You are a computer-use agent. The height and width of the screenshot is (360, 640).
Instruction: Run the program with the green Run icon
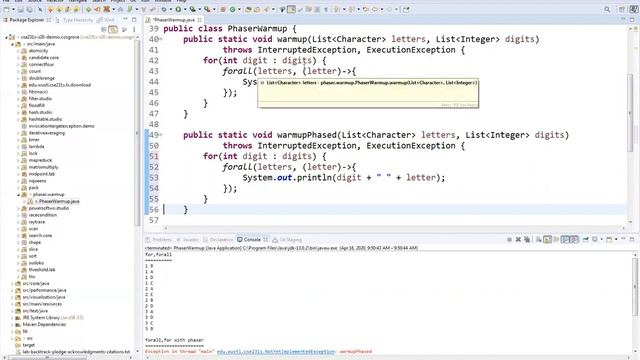(x=178, y=9)
